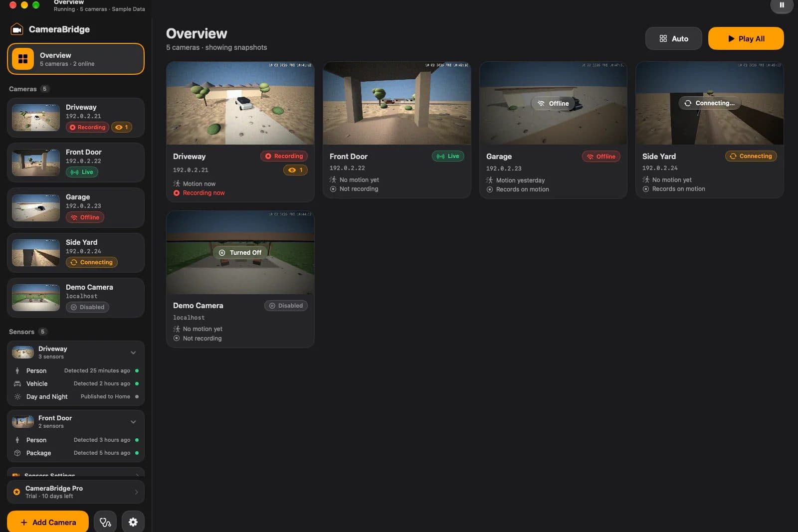The height and width of the screenshot is (532, 798).
Task: Select the Overview item in sidebar
Action: coord(76,59)
